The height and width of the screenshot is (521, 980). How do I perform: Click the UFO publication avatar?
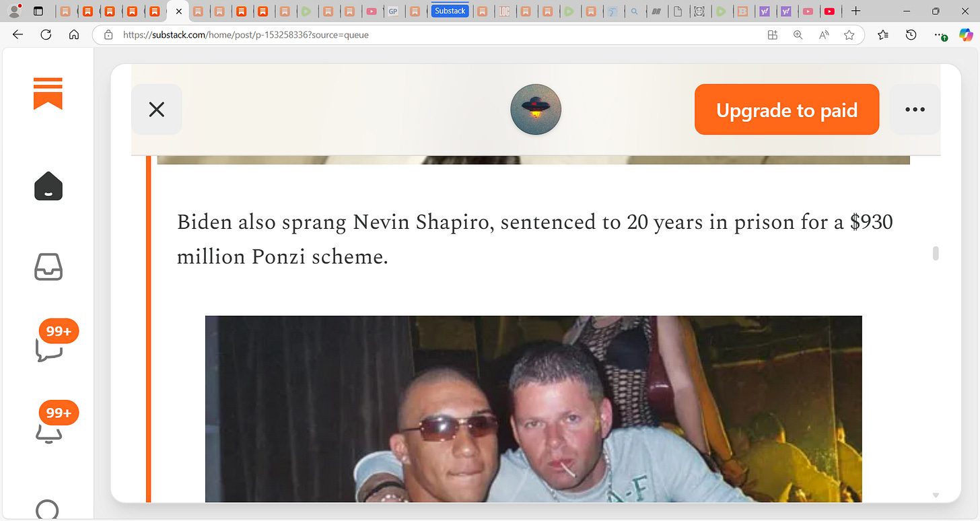[536, 109]
